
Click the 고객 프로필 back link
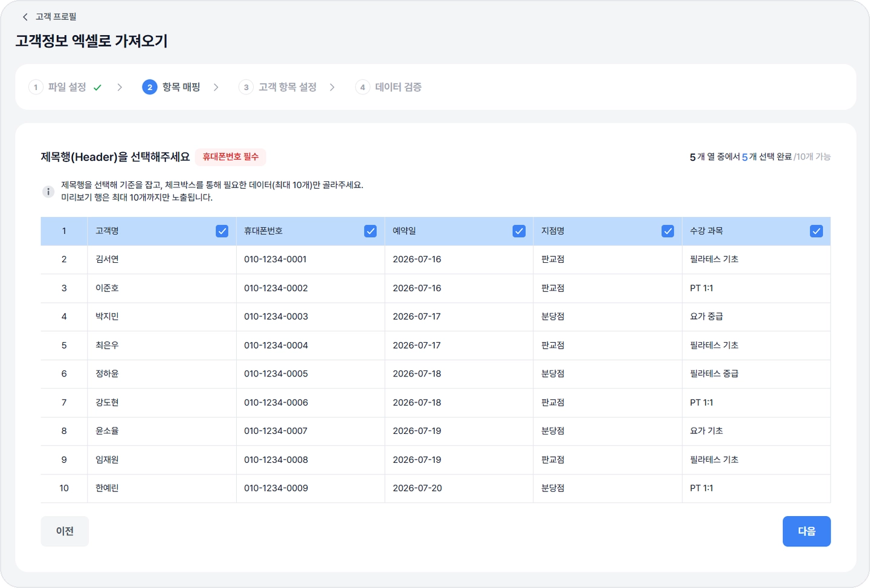[56, 17]
